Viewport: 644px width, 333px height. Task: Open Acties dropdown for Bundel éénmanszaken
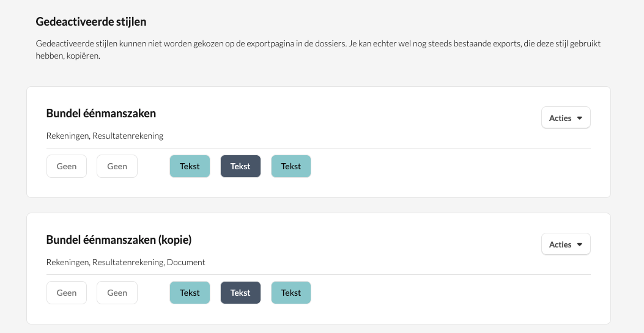click(565, 118)
